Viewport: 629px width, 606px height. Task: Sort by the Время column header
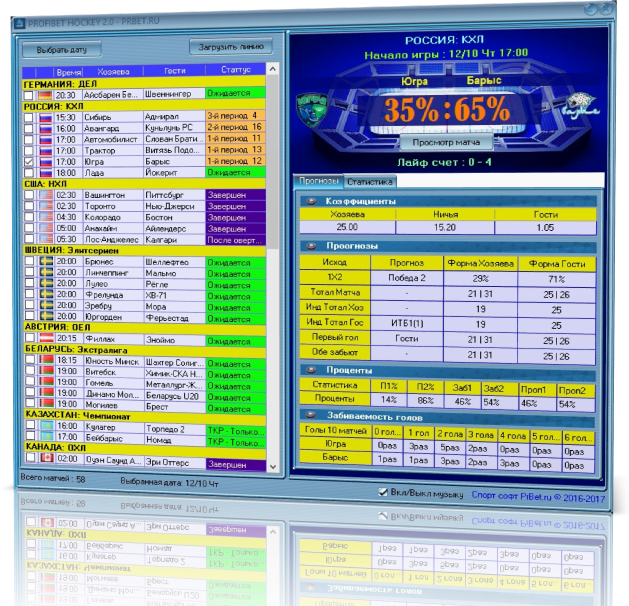pyautogui.click(x=69, y=73)
